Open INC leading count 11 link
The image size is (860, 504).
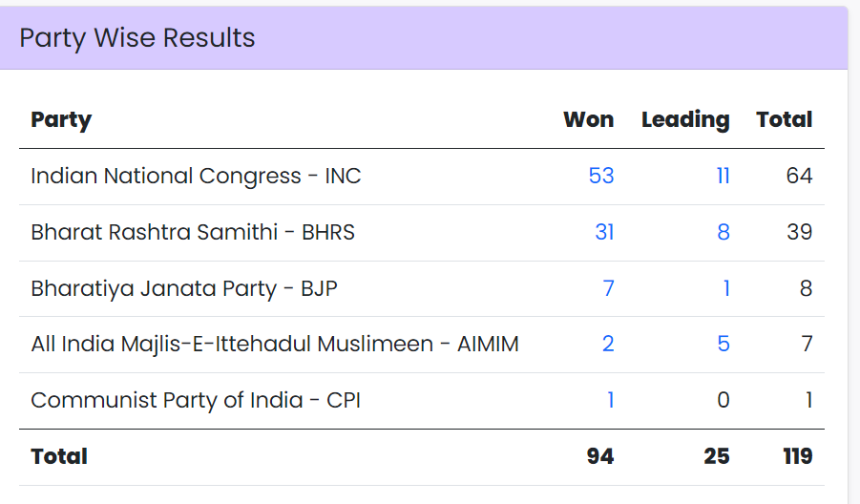coord(723,176)
